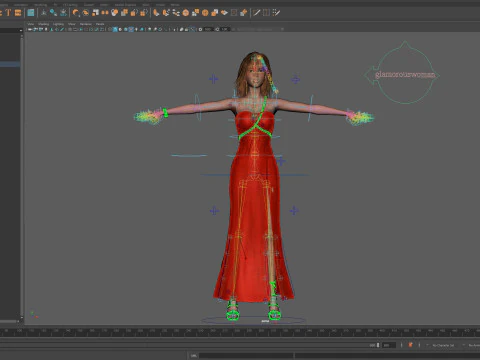Viewport: 480px width, 360px height.
Task: Open the teal square panel shelf icon
Action: (31, 13)
